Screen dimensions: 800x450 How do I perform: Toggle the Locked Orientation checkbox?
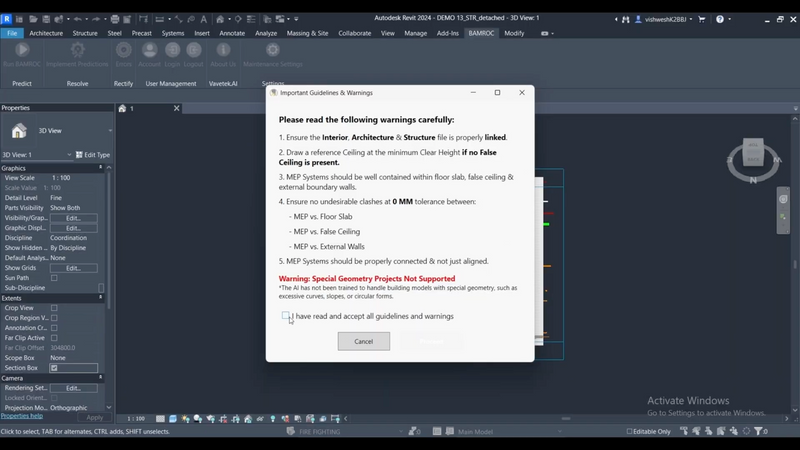coord(54,398)
